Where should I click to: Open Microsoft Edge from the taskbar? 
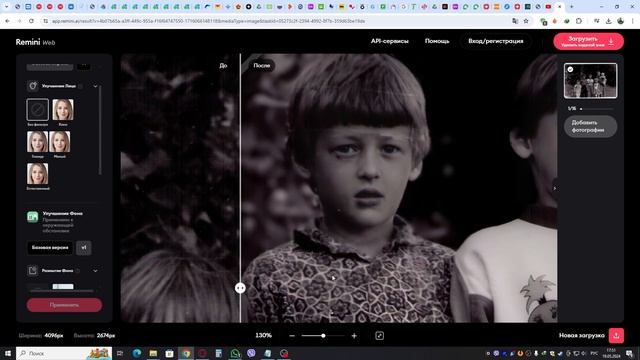[137, 353]
